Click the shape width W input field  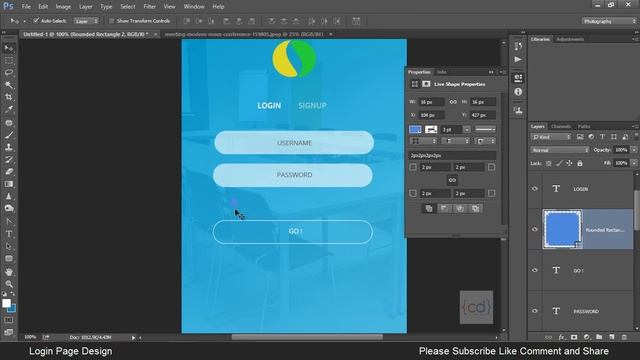pos(431,102)
